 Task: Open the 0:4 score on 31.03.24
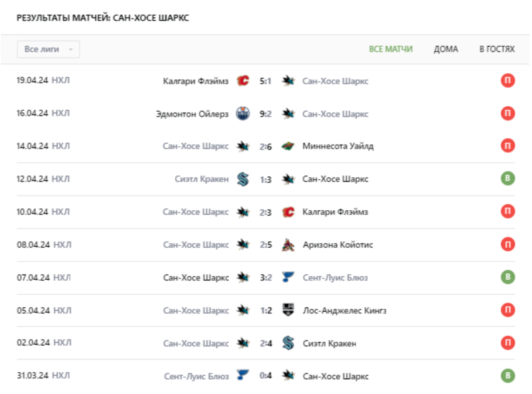266,376
